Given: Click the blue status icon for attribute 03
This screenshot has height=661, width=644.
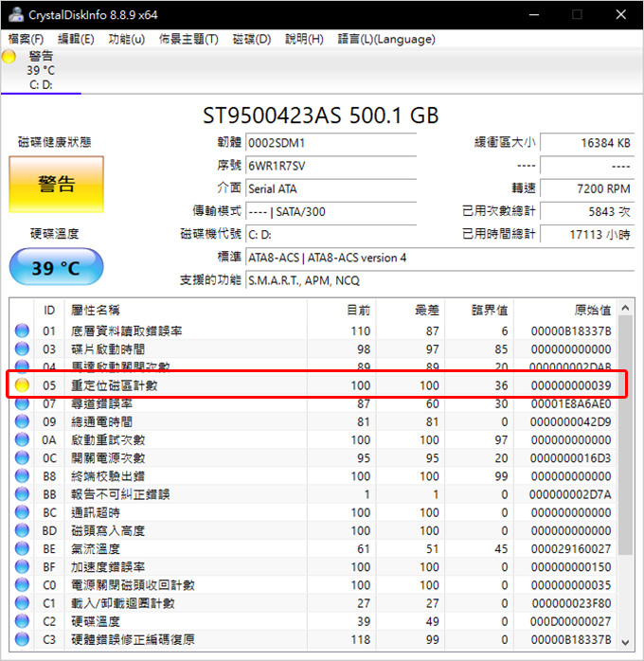Looking at the screenshot, I should 22,348.
